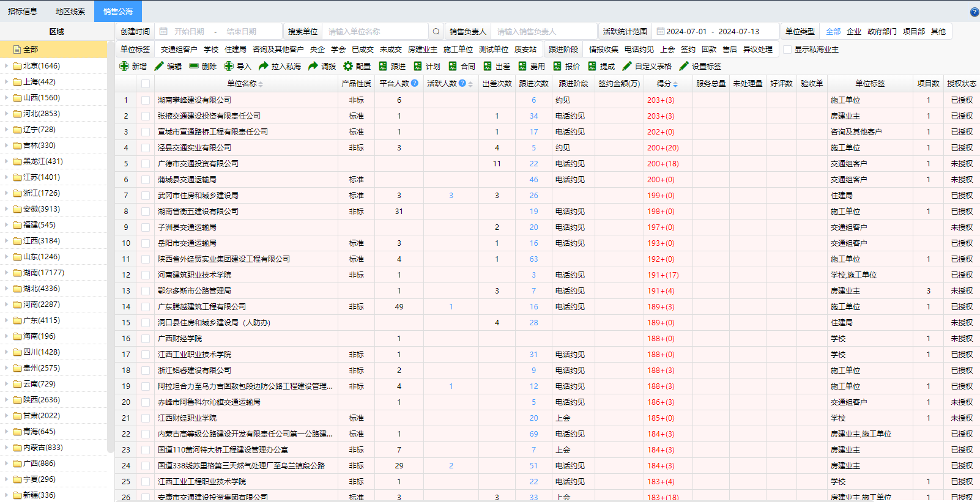Open 配置 gear settings icon
The width and height of the screenshot is (980, 502).
coord(348,66)
